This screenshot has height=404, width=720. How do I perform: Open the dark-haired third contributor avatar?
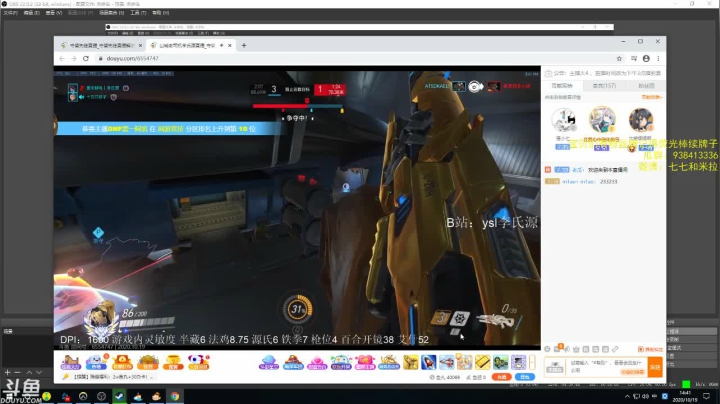pyautogui.click(x=641, y=120)
